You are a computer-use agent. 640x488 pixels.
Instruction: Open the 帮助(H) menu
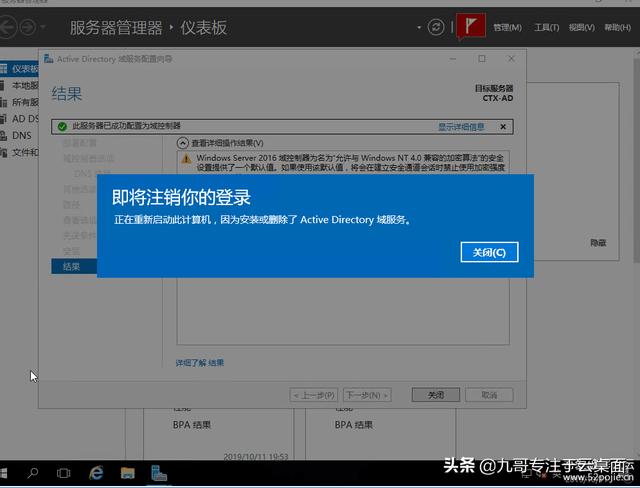[x=618, y=27]
